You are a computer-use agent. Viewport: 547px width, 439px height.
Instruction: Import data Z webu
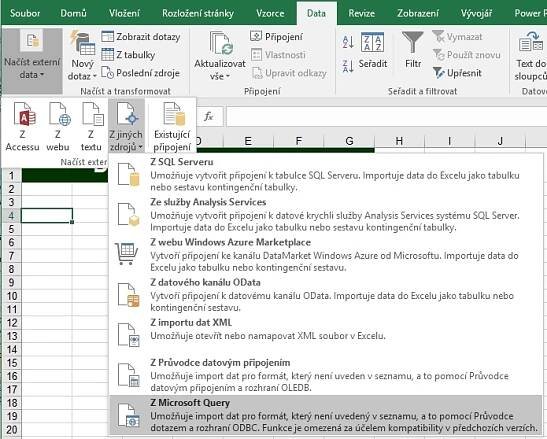click(58, 126)
